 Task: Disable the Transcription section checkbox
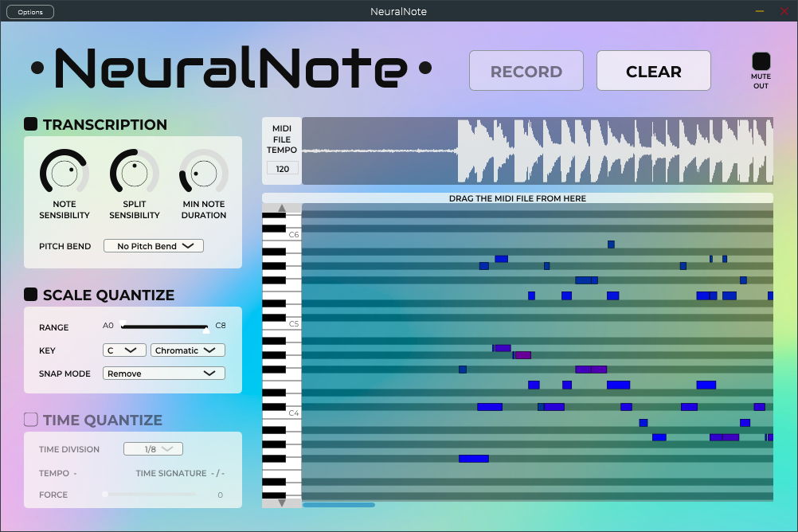click(31, 124)
